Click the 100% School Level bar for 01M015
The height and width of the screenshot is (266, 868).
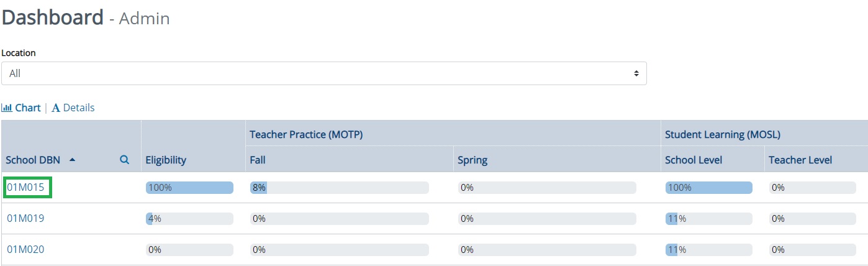708,187
